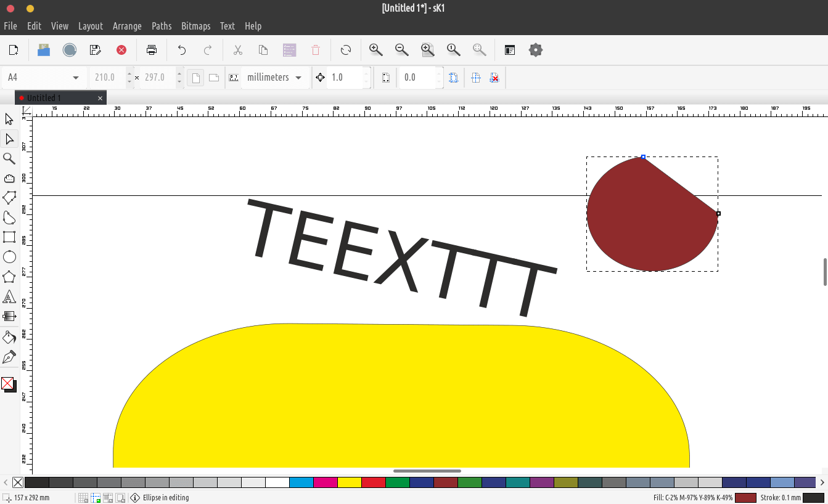Image resolution: width=828 pixels, height=504 pixels.
Task: Open the Bitmaps menu
Action: [195, 26]
